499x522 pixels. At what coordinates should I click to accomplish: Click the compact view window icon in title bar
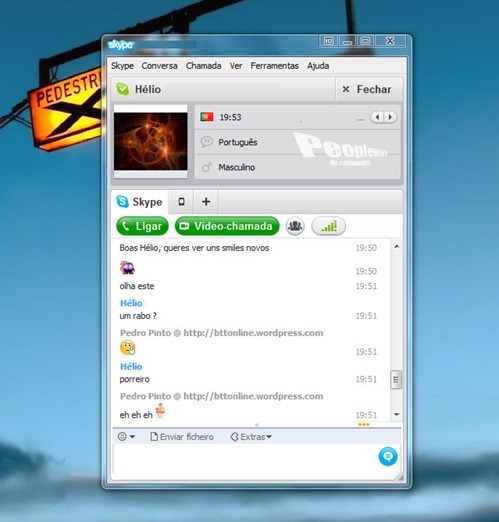coord(329,41)
